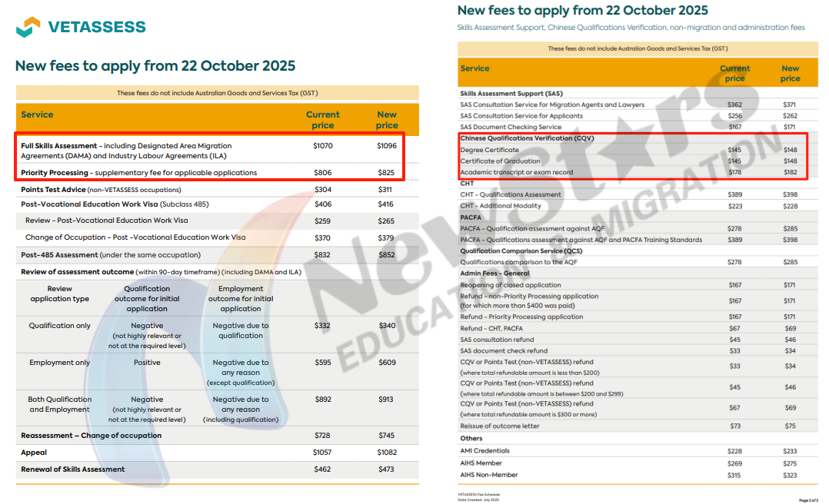This screenshot has width=829, height=504.
Task: Click the $473 new price
Action: (x=387, y=469)
